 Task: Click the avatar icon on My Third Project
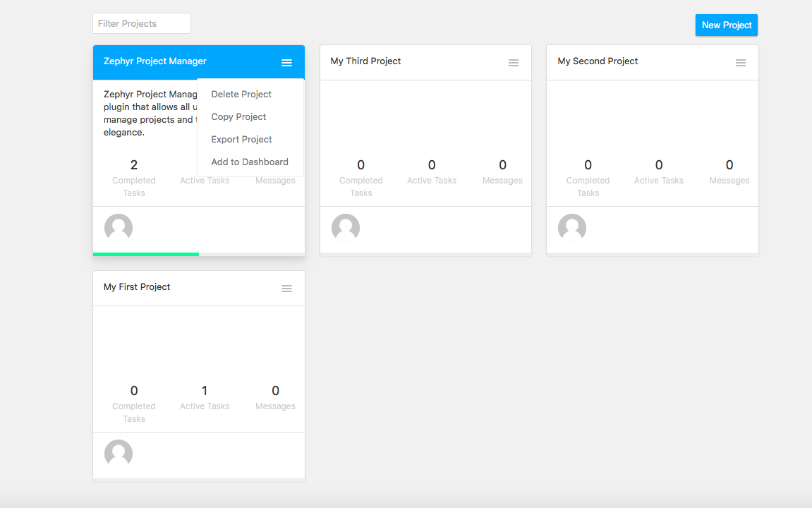coord(345,228)
